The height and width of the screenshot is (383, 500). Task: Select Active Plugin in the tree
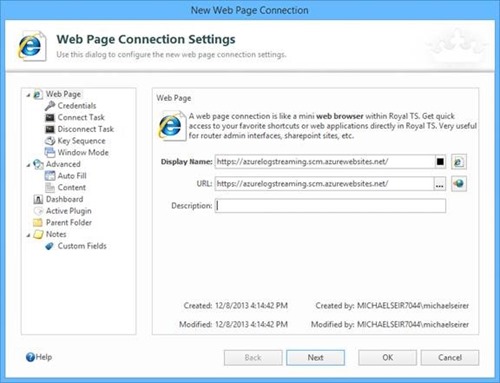click(x=69, y=211)
